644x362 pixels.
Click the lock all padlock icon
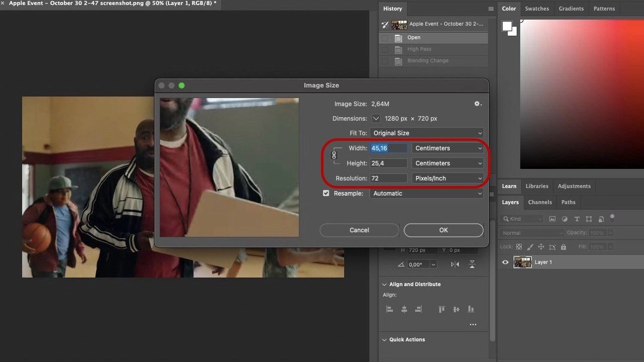click(563, 247)
